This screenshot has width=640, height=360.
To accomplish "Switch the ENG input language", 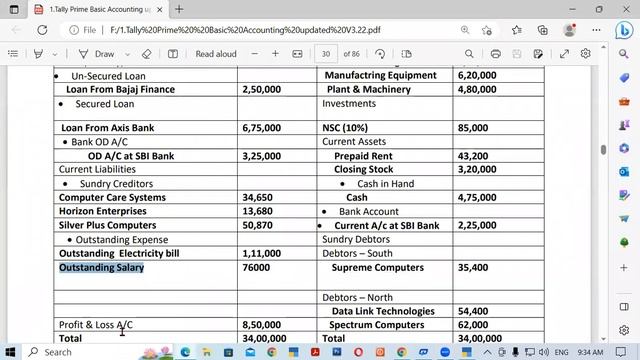I will click(x=562, y=352).
